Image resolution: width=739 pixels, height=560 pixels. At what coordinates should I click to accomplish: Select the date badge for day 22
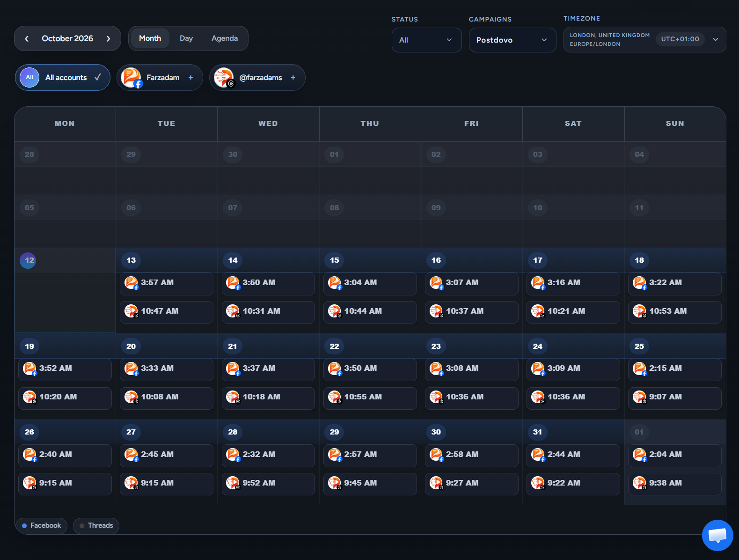pos(334,346)
